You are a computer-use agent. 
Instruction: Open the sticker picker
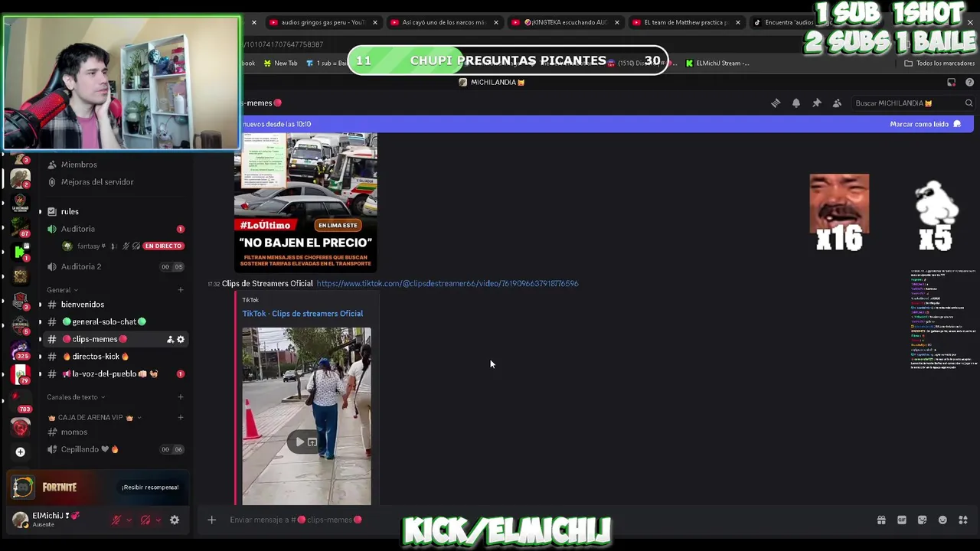tap(922, 520)
